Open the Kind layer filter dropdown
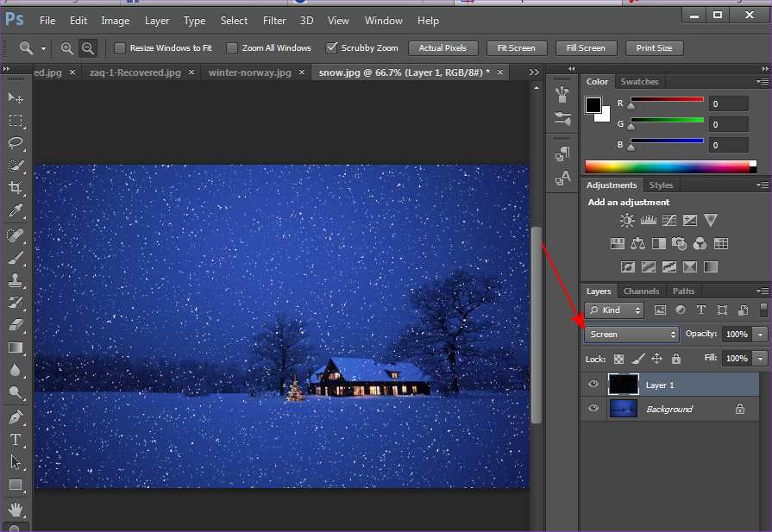Viewport: 772px width, 532px height. coord(614,310)
